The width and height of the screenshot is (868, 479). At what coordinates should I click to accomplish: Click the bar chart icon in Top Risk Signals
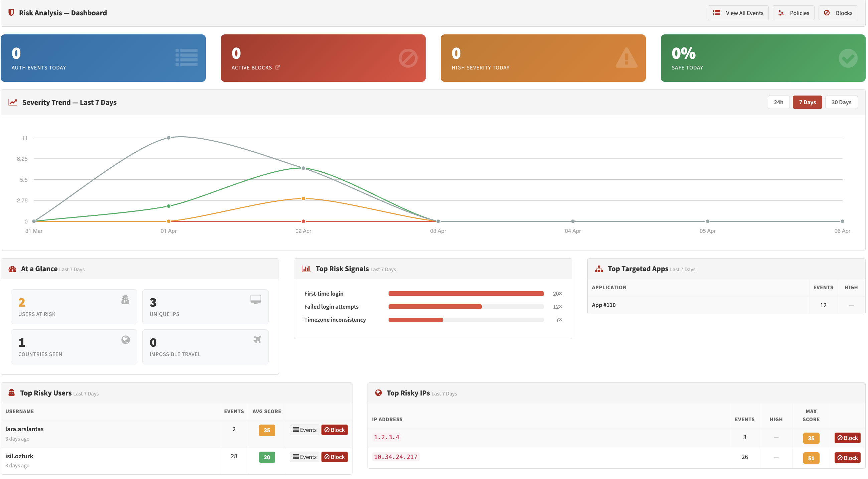tap(306, 269)
